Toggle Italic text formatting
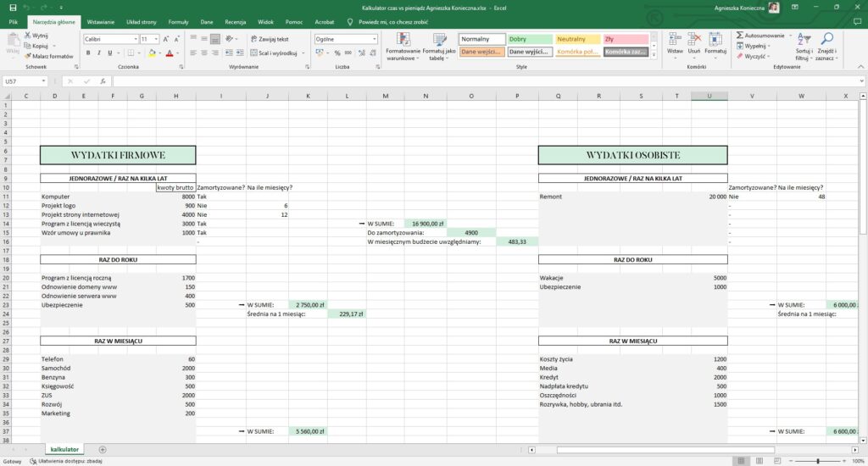The image size is (868, 466). pyautogui.click(x=98, y=53)
